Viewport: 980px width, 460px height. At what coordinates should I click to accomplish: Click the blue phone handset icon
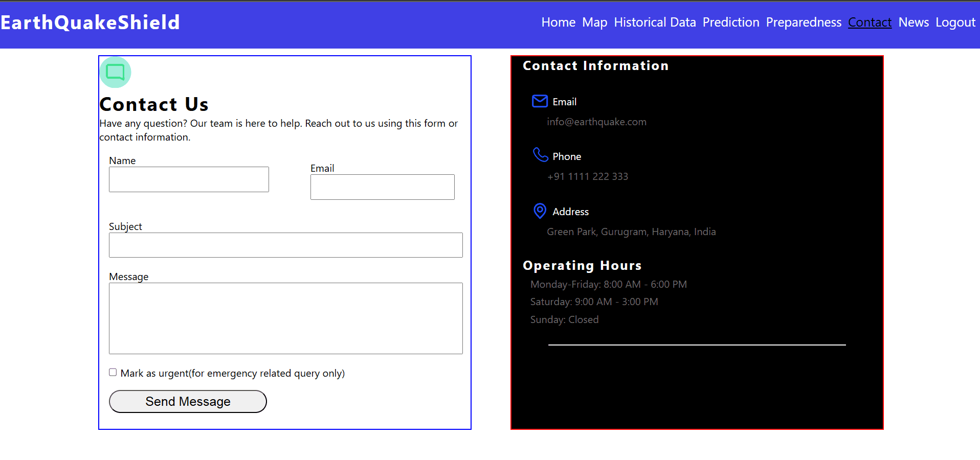(x=540, y=154)
